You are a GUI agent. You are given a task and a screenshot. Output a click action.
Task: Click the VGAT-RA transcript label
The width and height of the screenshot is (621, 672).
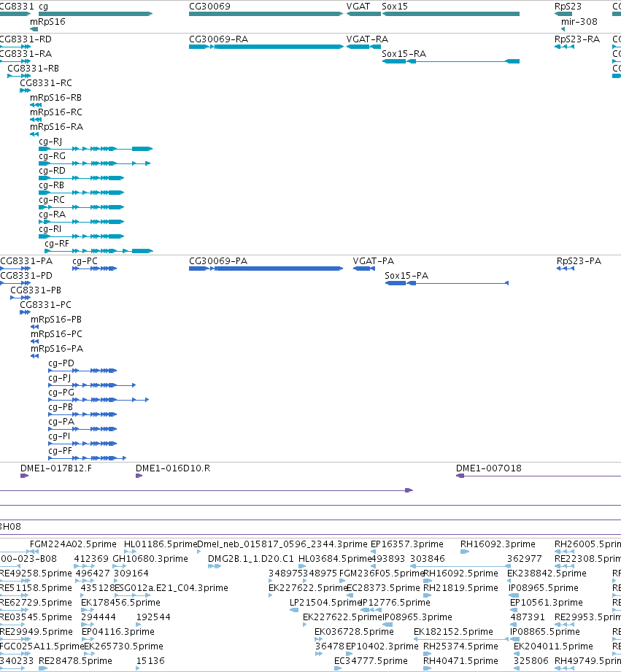[x=367, y=39]
